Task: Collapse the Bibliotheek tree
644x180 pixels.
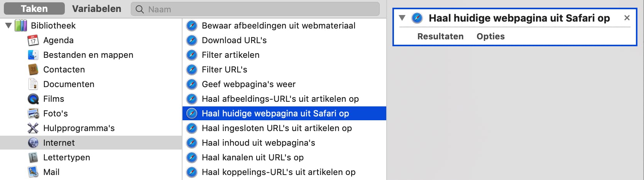Action: coord(8,26)
